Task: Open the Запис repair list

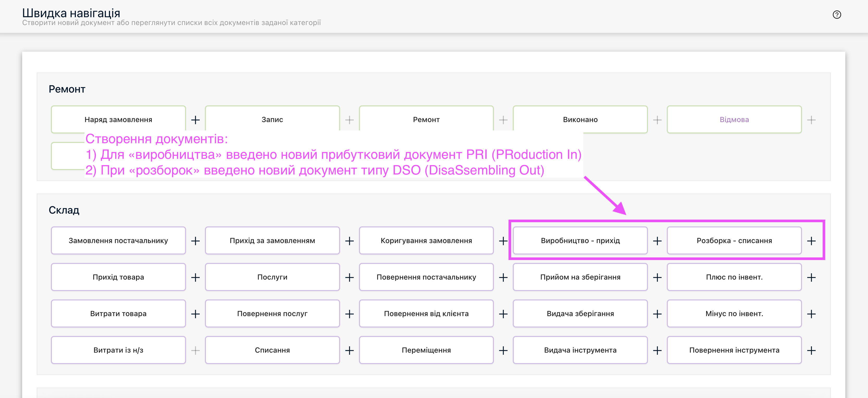Action: 272,119
